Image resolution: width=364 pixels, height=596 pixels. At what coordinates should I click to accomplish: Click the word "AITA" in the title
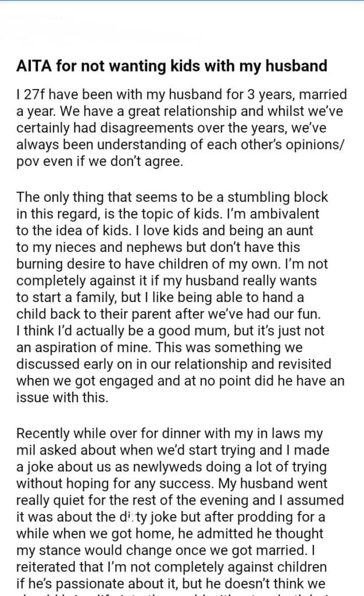click(x=33, y=66)
